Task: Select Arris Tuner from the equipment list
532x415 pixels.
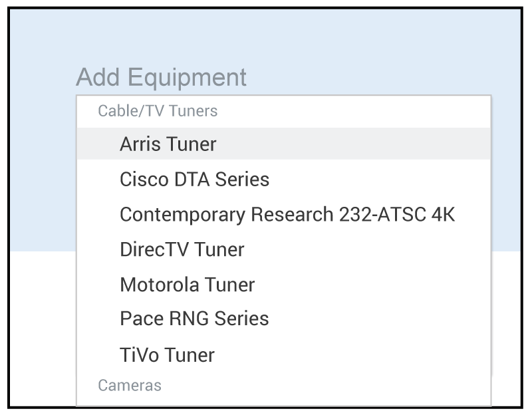Action: point(168,144)
